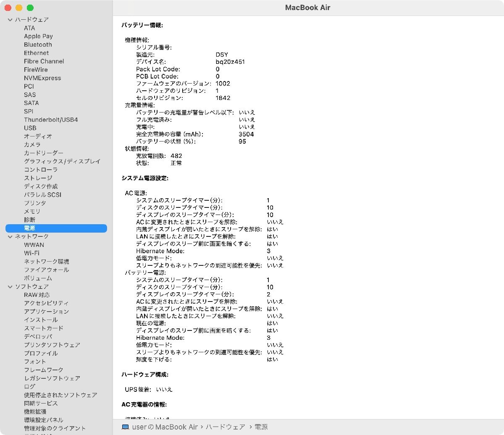Select PCI in sidebar
The height and width of the screenshot is (435, 504).
pos(29,86)
